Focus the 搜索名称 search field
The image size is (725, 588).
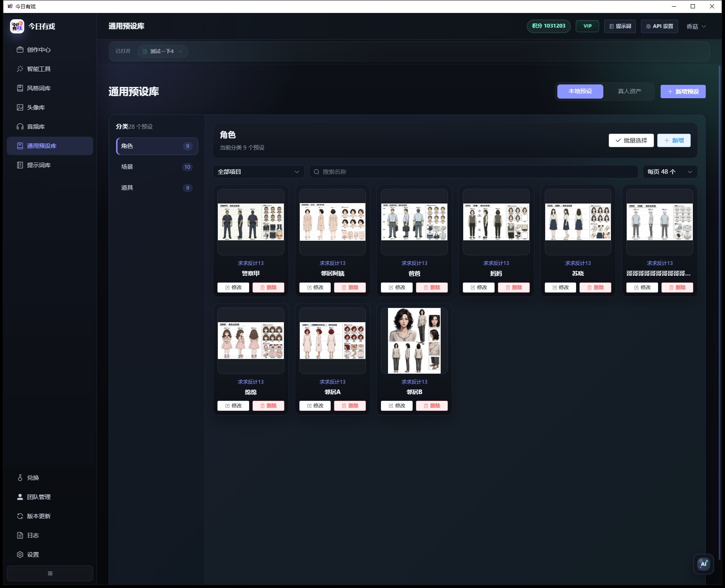473,172
